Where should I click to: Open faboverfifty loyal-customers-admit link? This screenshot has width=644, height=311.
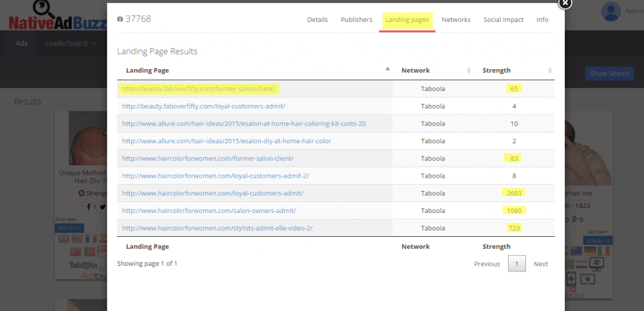tap(203, 106)
